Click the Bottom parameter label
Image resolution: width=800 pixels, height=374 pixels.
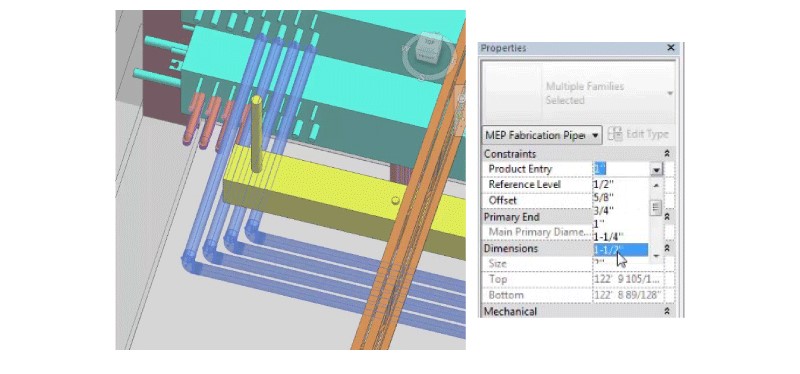506,295
